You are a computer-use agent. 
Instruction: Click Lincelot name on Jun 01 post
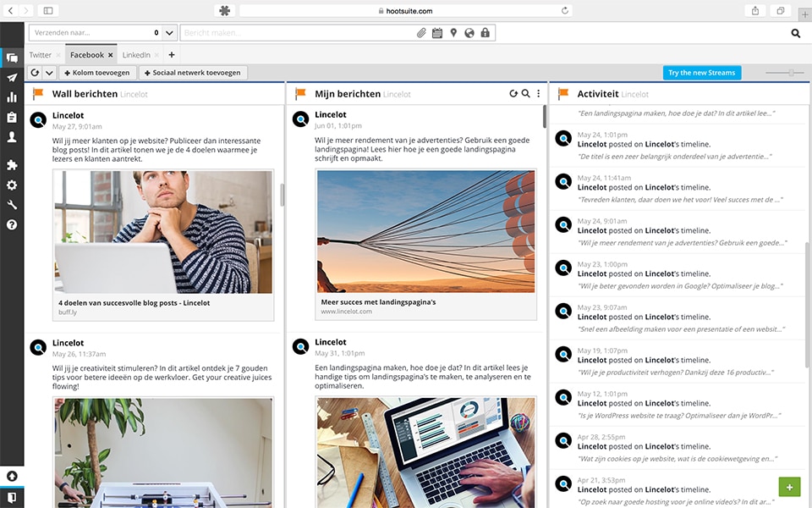click(331, 114)
